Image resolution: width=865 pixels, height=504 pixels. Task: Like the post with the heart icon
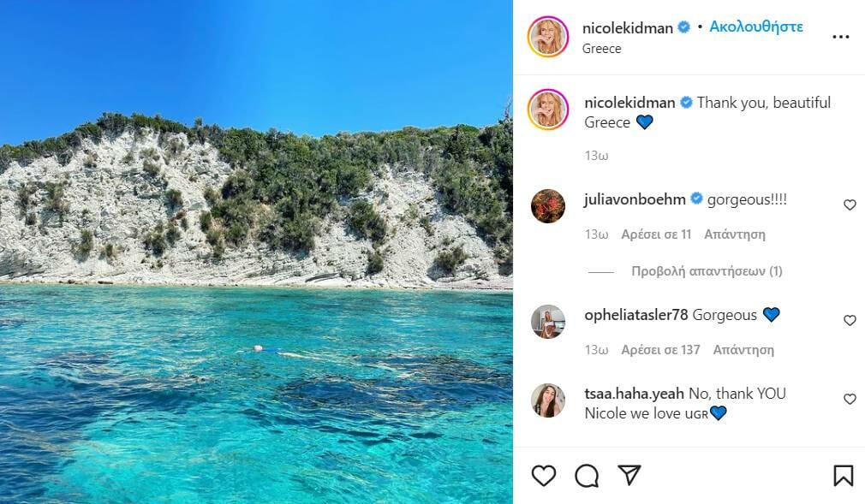click(x=544, y=476)
